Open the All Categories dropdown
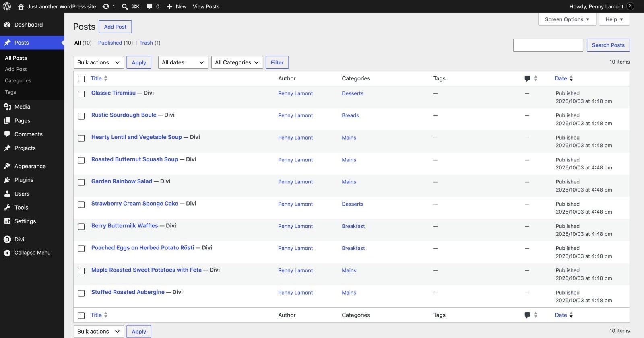 (237, 62)
